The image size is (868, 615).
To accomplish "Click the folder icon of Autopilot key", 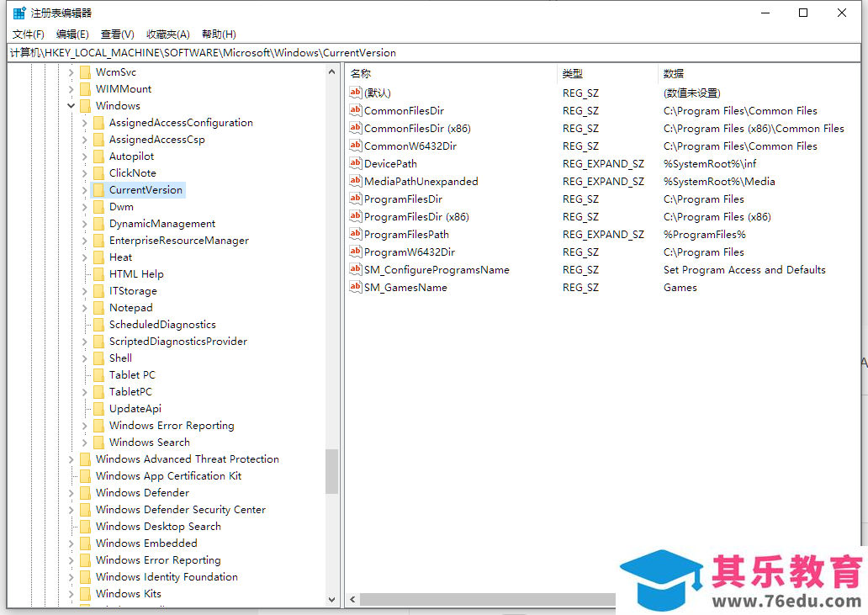I will click(98, 156).
